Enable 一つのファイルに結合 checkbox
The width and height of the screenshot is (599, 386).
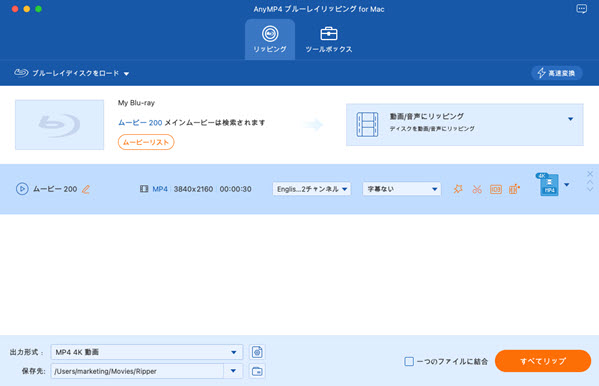click(409, 361)
